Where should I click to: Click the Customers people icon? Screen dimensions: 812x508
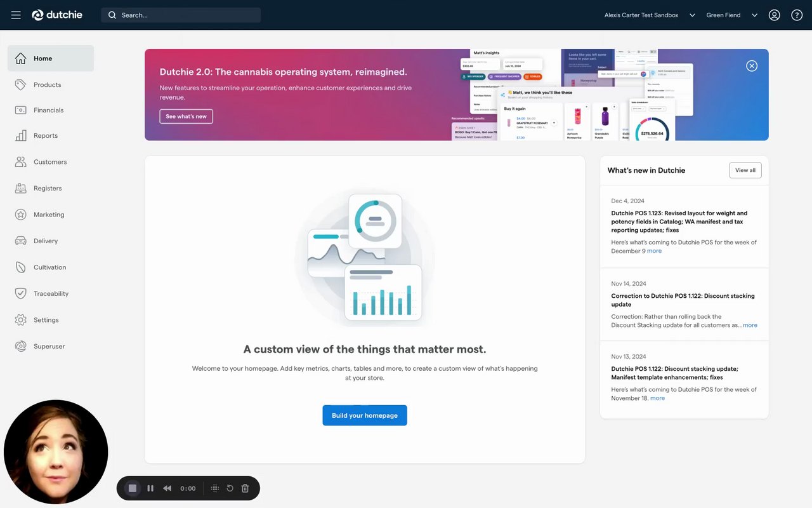pyautogui.click(x=21, y=162)
